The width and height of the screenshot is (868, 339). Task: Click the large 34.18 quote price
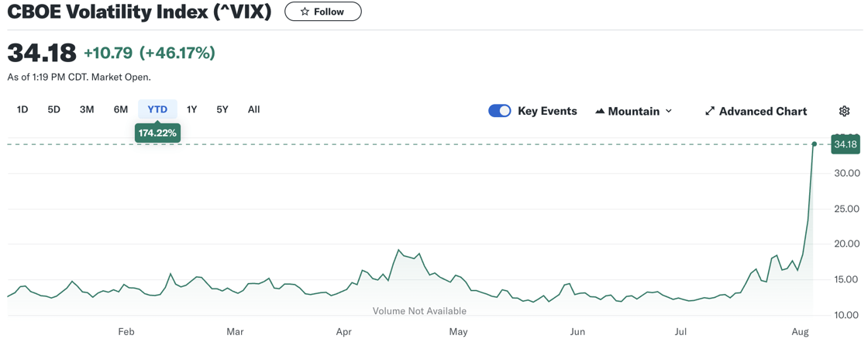click(x=42, y=54)
